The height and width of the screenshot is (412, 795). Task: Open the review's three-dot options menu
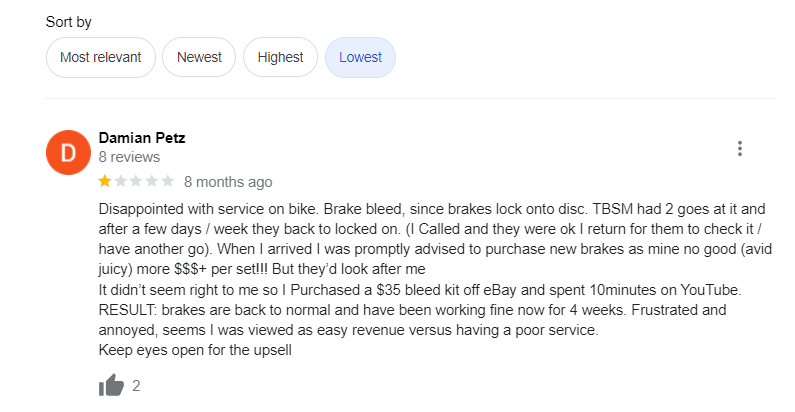740,149
